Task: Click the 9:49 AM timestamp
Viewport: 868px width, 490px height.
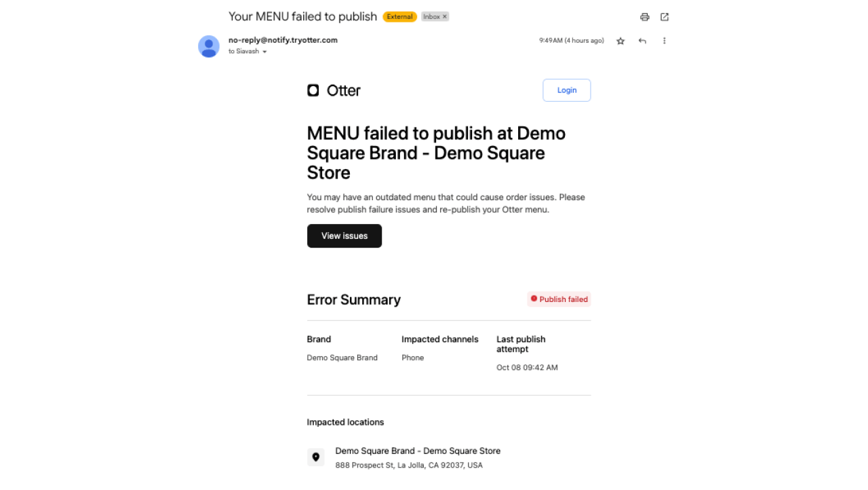Action: tap(571, 41)
